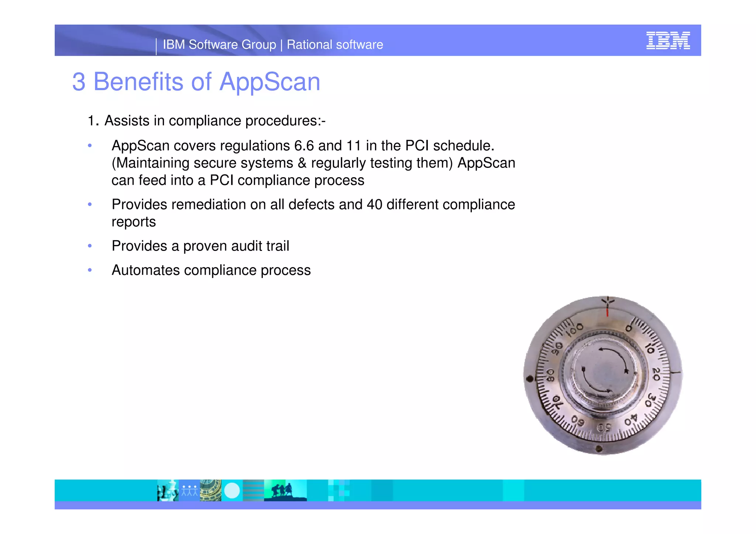Click the chess pieces thumbnail in footer strip

168,490
